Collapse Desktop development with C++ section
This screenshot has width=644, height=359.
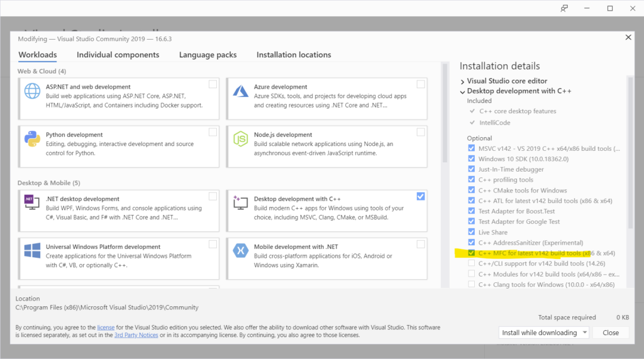(x=462, y=92)
